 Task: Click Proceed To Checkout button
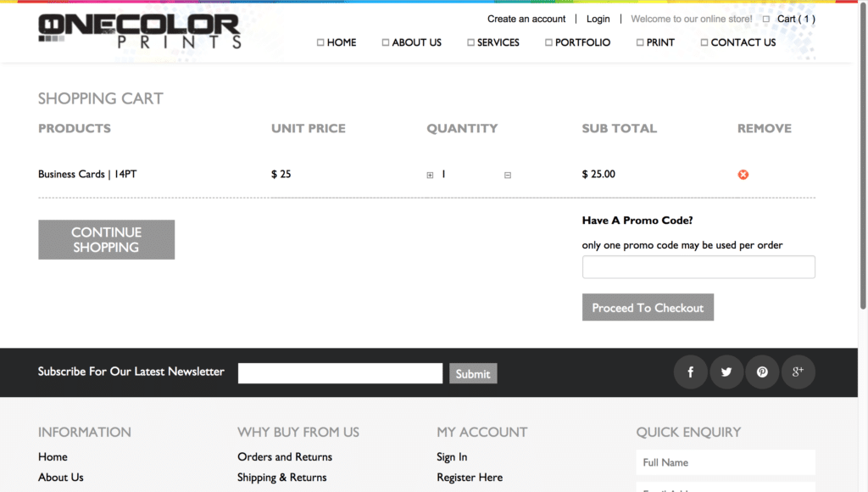click(x=648, y=307)
